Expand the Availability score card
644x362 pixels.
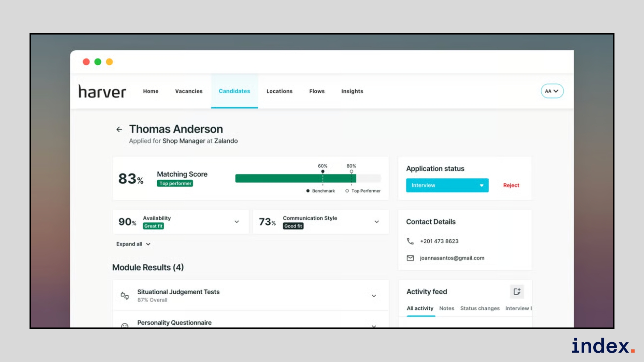tap(236, 222)
